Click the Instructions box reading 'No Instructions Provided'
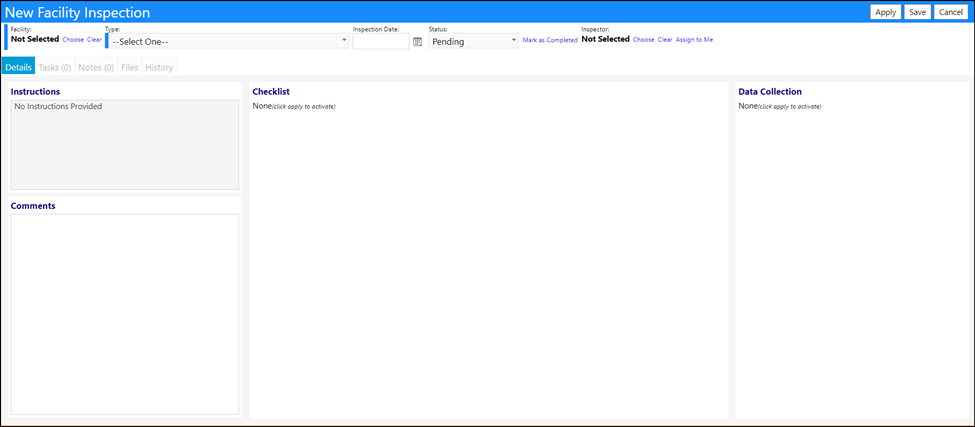 tap(125, 144)
